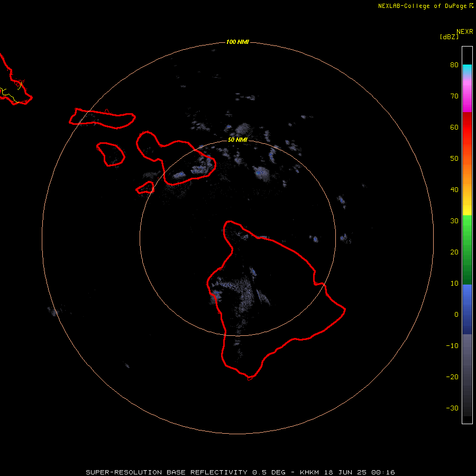This screenshot has width=476, height=476.
Task: Click the '[dBZ]' unit label
Action: (449, 37)
